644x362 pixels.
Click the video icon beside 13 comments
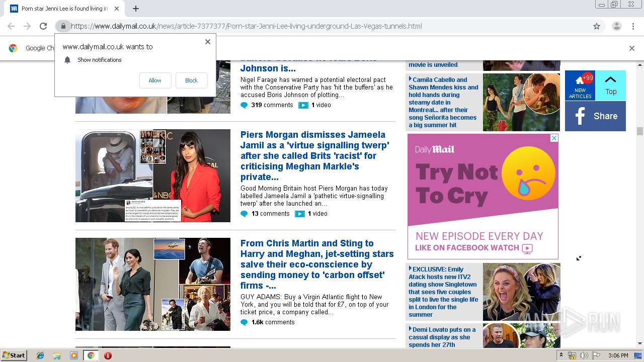point(299,214)
